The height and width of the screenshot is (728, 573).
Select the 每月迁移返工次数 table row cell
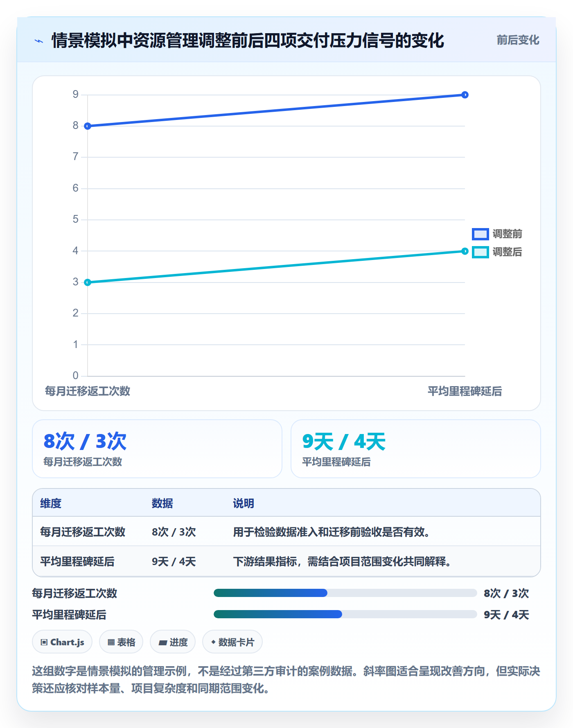pos(83,532)
